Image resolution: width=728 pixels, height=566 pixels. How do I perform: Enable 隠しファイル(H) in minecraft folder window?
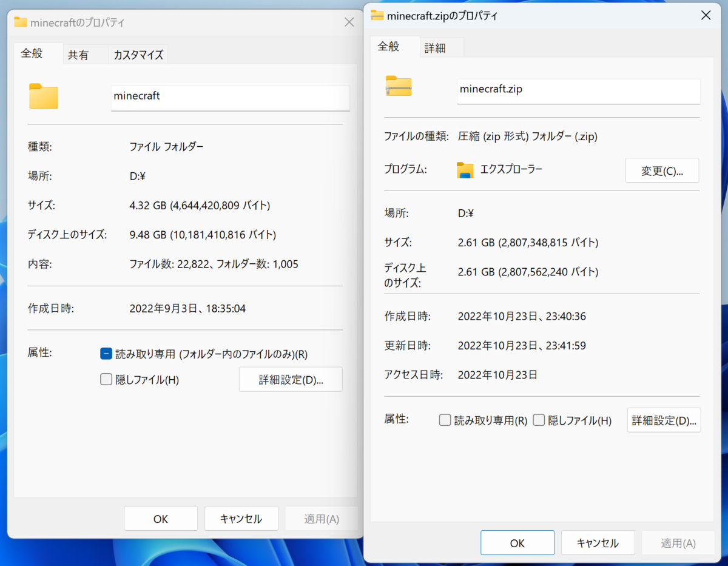tap(106, 380)
